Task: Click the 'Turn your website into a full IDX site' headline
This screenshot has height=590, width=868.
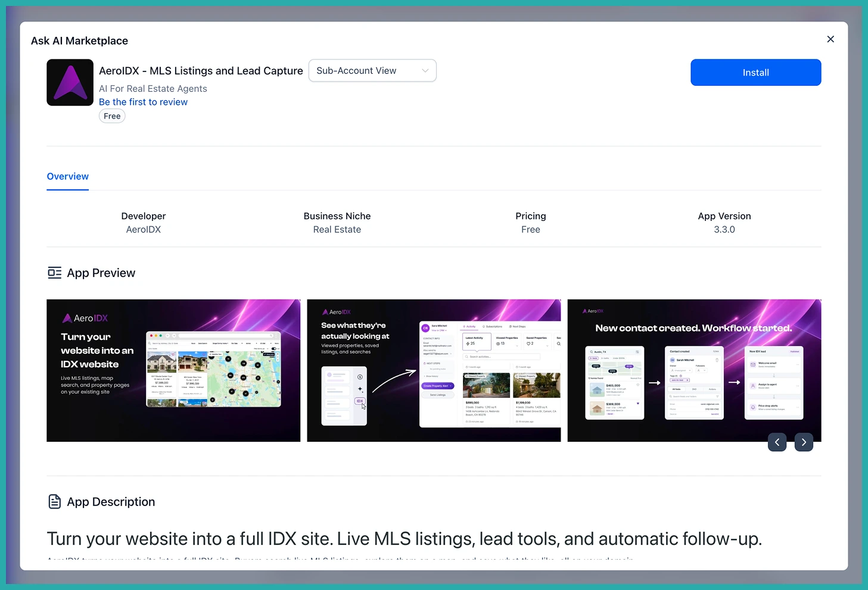Action: click(405, 539)
